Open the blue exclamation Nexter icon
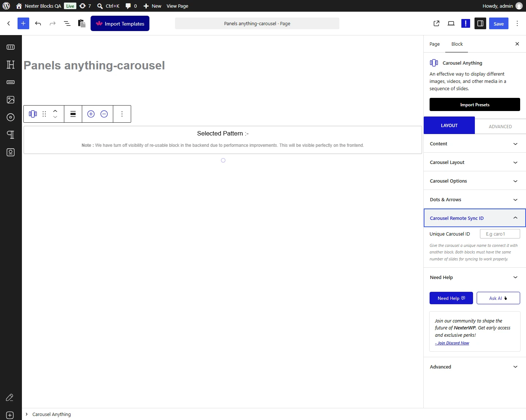This screenshot has width=526, height=420. point(466,23)
